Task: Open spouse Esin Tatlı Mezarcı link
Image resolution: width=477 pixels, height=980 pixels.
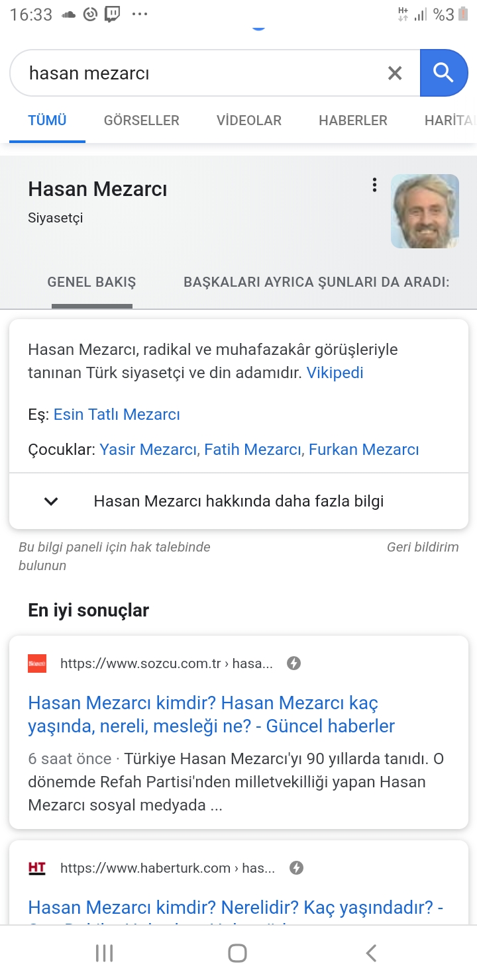Action: [117, 415]
